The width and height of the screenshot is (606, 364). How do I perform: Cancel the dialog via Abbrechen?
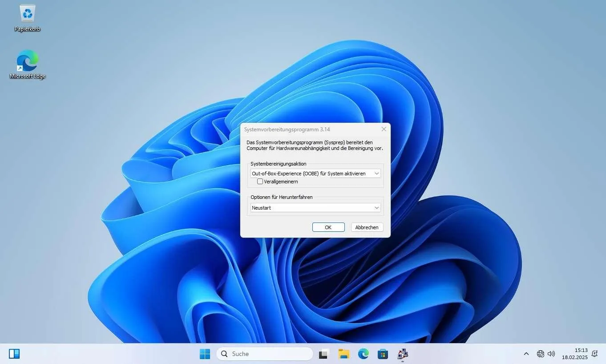[367, 227]
